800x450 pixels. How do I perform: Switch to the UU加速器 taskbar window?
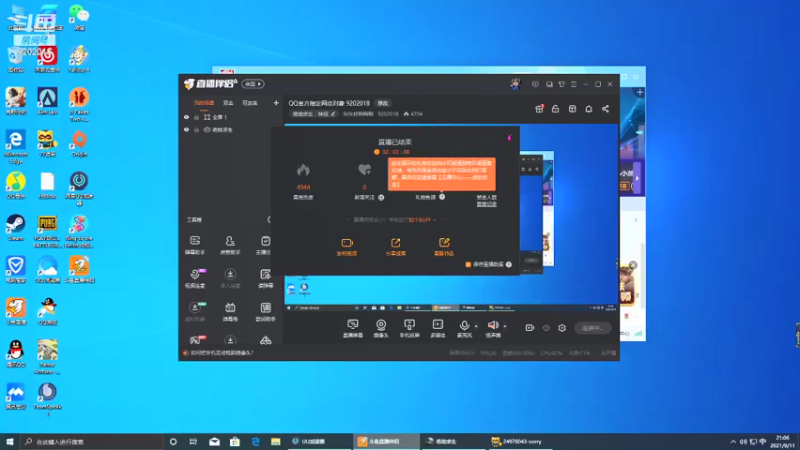pos(319,441)
